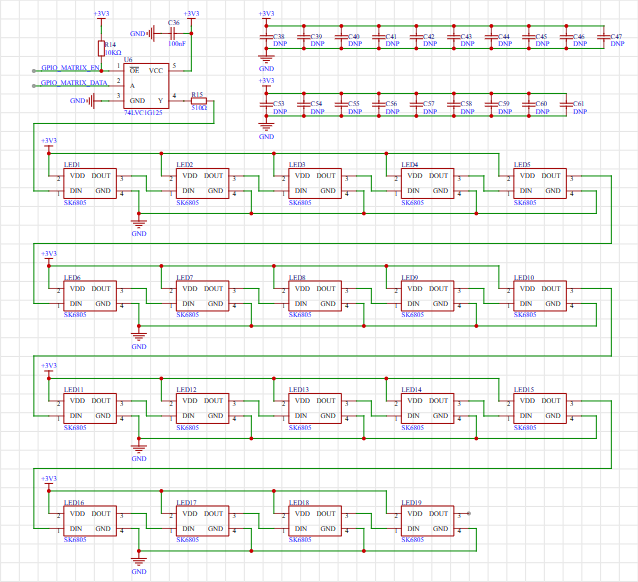Select resistor R15 510Ω

point(199,101)
